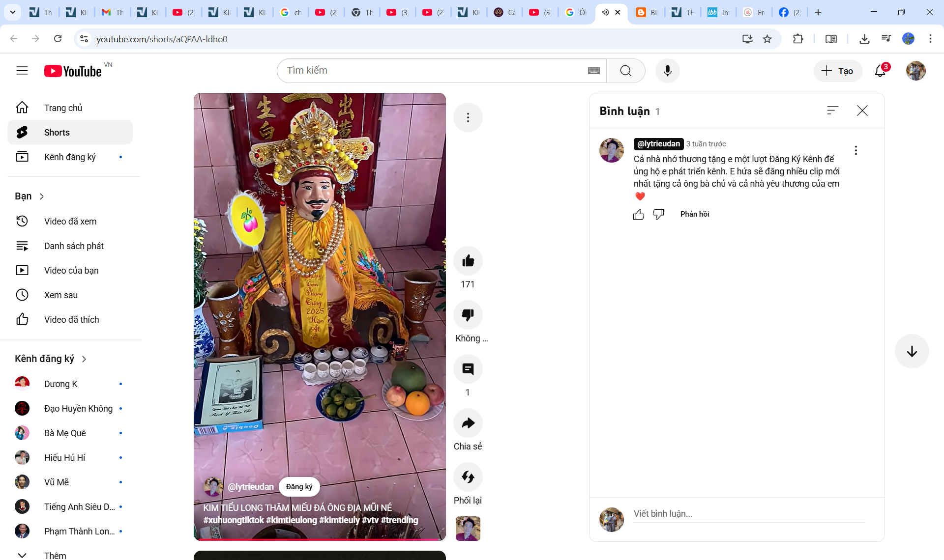Image resolution: width=944 pixels, height=560 pixels.
Task: Click the voice search microphone icon
Action: point(667,71)
